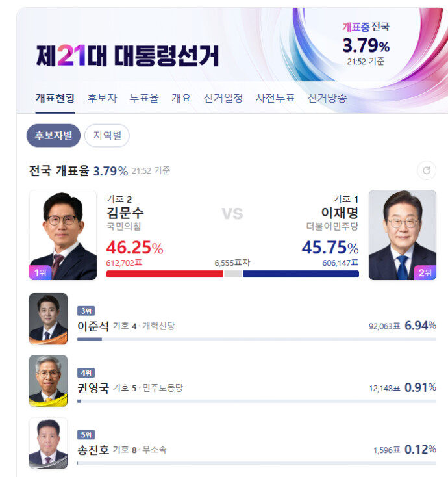Open the 후보자 tab
The width and height of the screenshot is (448, 477).
[102, 98]
